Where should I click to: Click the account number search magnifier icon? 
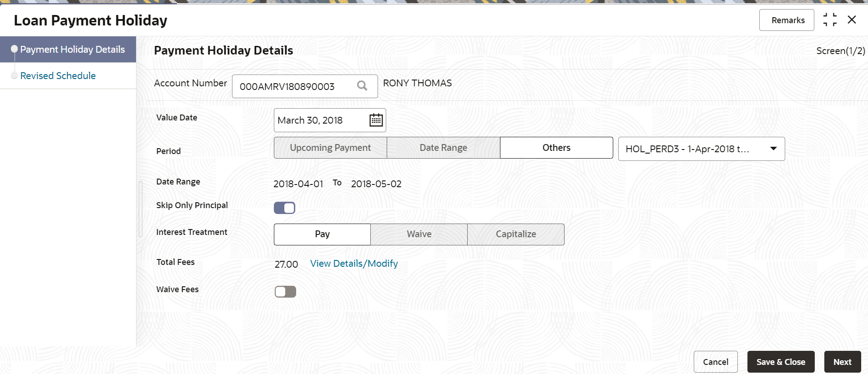click(362, 86)
